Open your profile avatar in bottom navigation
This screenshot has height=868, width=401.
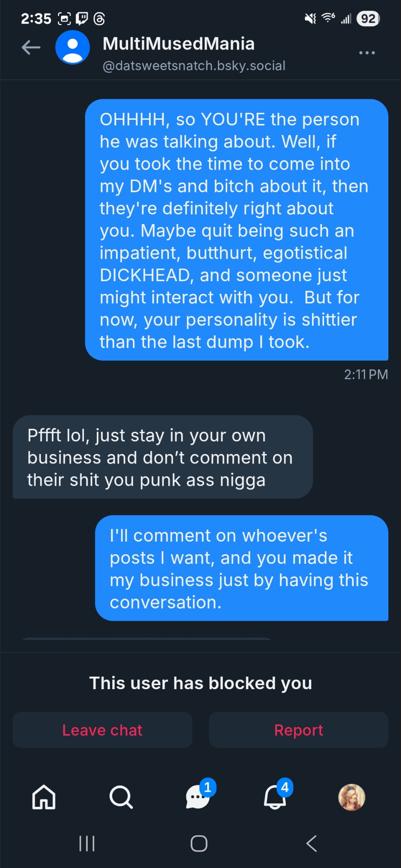[351, 797]
